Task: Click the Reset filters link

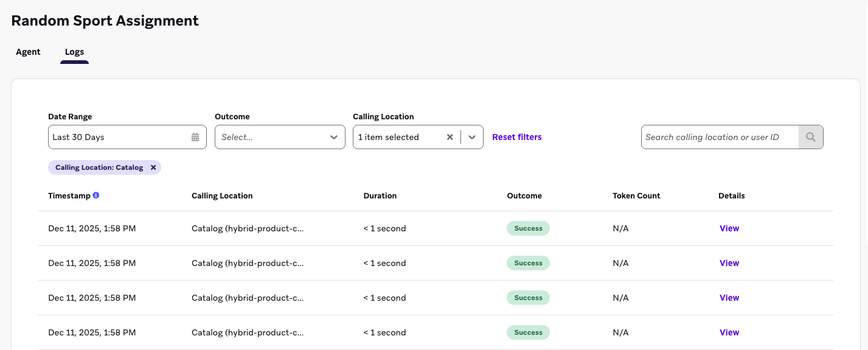Action: coord(516,137)
